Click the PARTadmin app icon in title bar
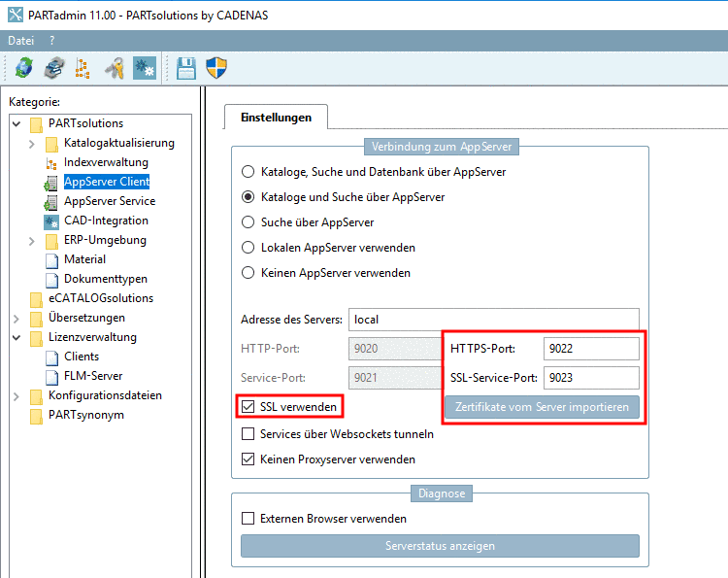The height and width of the screenshot is (578, 728). tap(15, 15)
